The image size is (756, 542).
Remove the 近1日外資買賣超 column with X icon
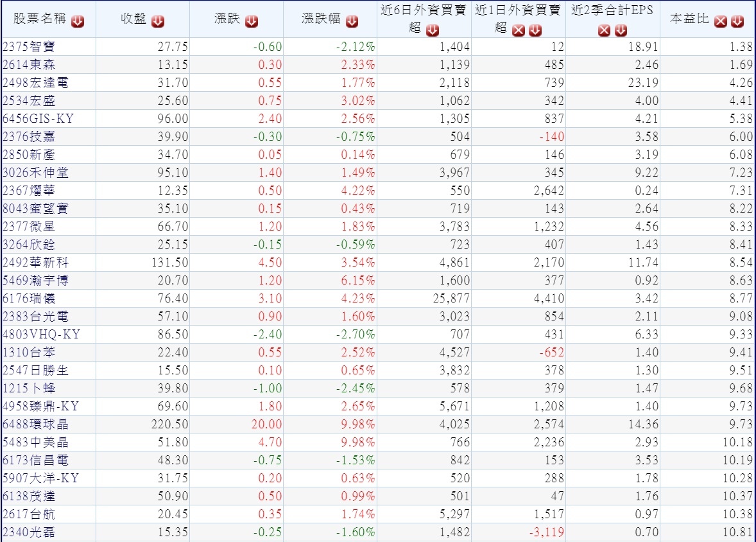(519, 30)
